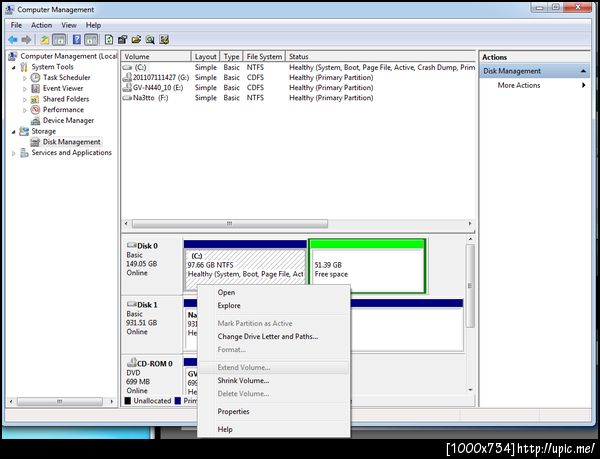Expand the Shared Folders node

25,99
